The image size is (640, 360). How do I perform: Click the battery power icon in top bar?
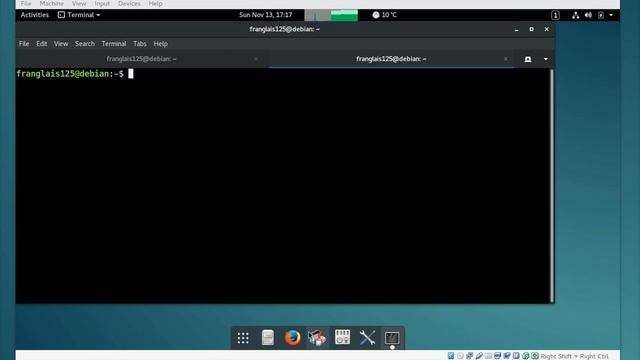click(601, 15)
